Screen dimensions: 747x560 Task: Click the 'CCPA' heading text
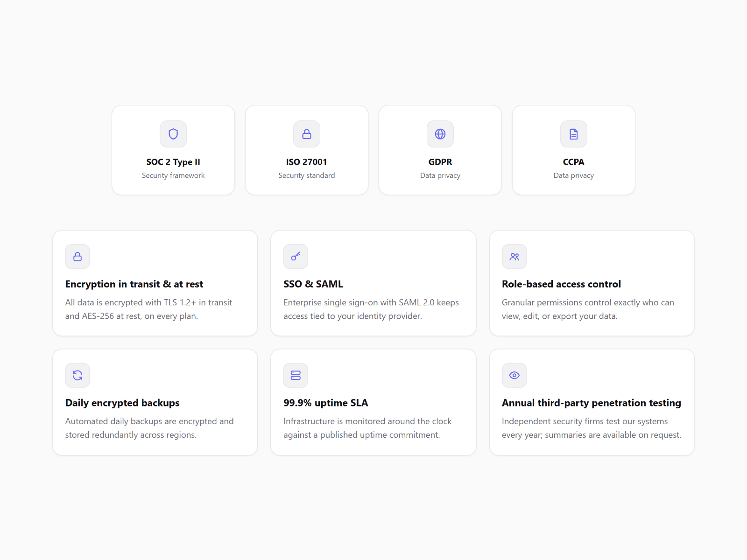tap(574, 162)
